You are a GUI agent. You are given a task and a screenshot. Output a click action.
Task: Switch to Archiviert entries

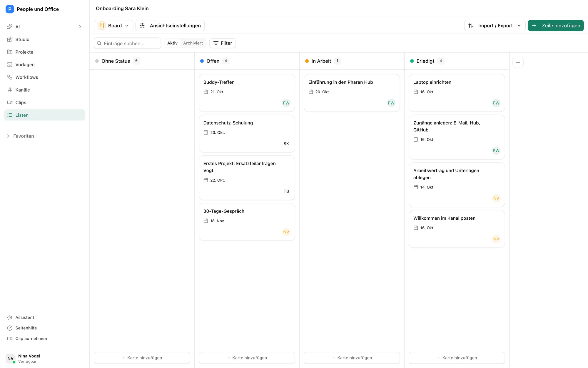click(193, 43)
